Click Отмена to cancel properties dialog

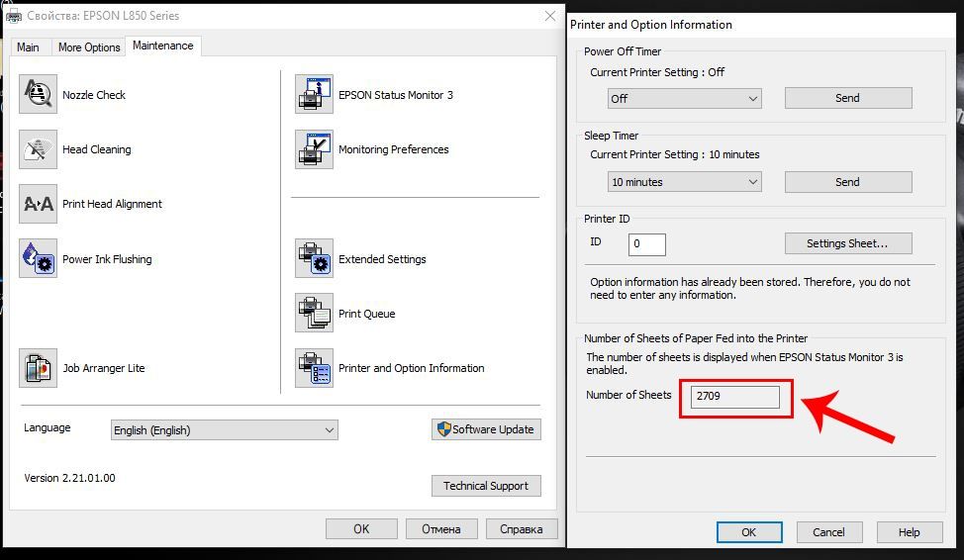(441, 528)
